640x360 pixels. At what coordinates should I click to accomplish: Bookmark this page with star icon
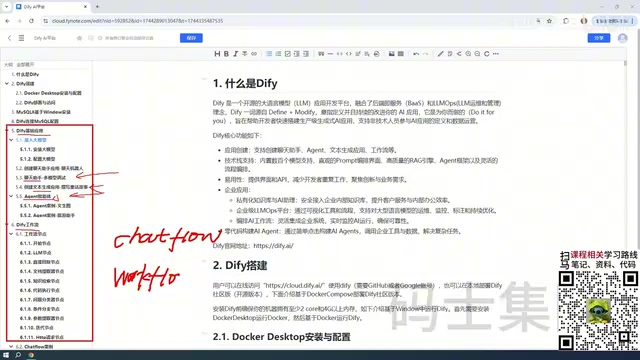coord(549,21)
